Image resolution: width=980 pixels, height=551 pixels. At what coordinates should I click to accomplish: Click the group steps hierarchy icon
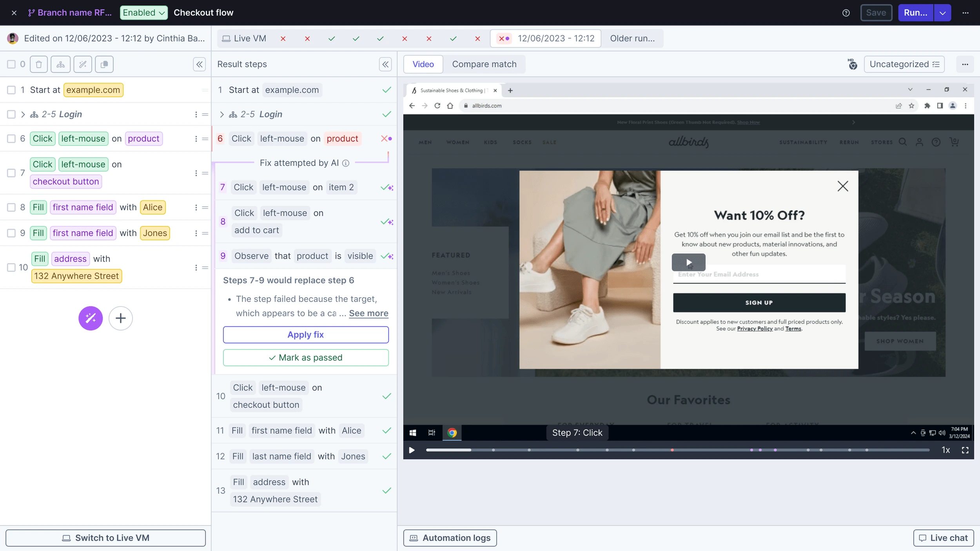point(60,64)
